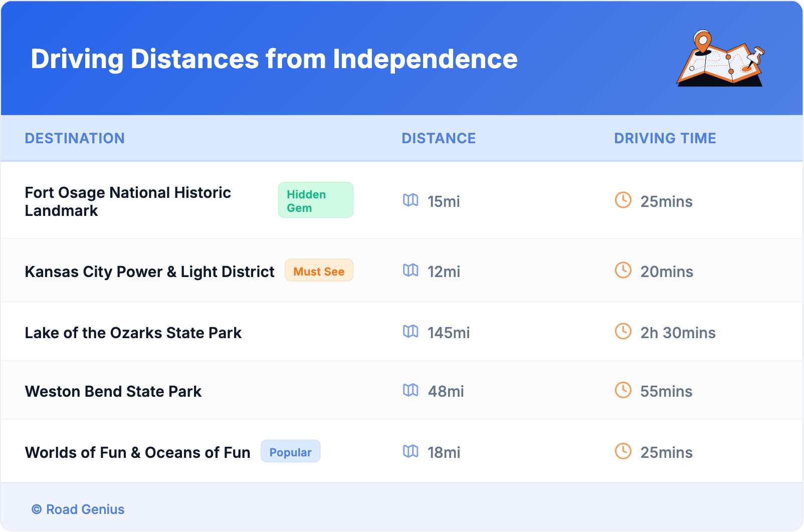Sort by the Distance column header

pyautogui.click(x=439, y=138)
